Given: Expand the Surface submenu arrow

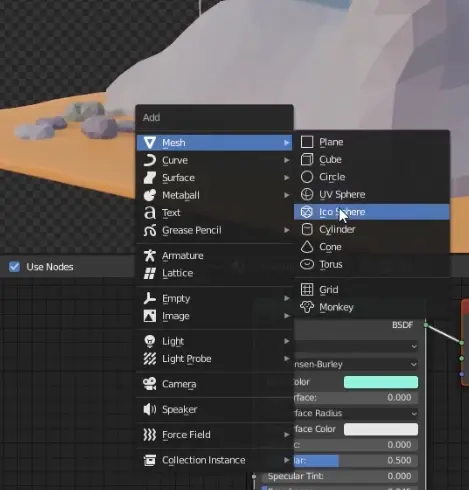Looking at the screenshot, I should 287,178.
